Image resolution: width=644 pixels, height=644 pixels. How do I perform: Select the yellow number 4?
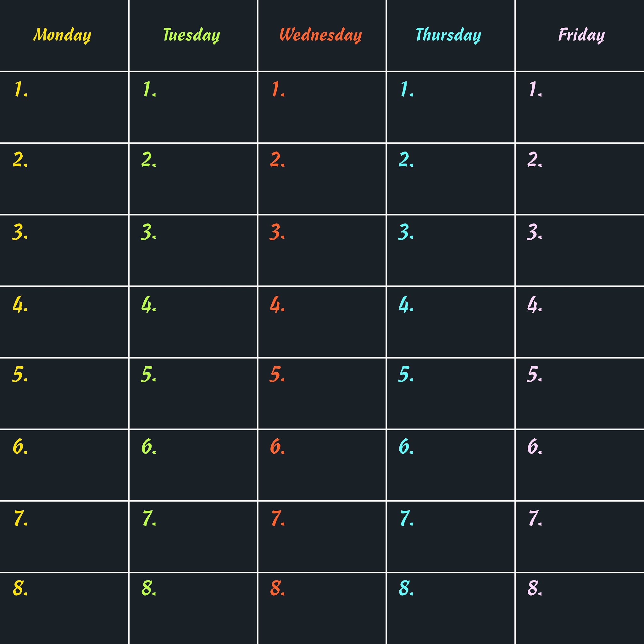[20, 305]
